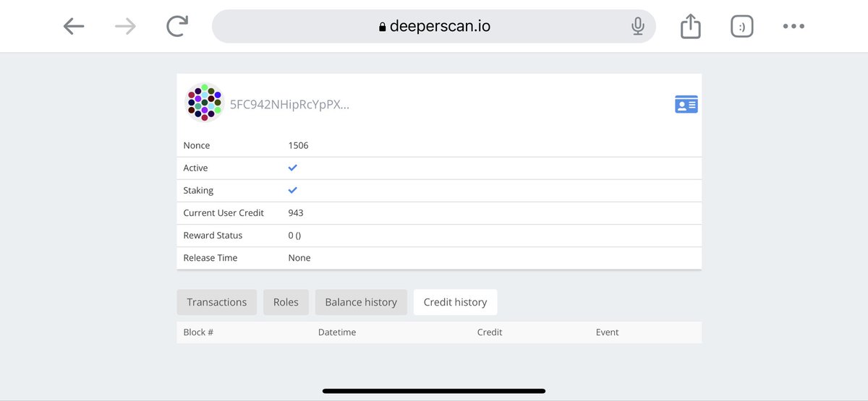Reload the deeperscan.io page

(176, 27)
